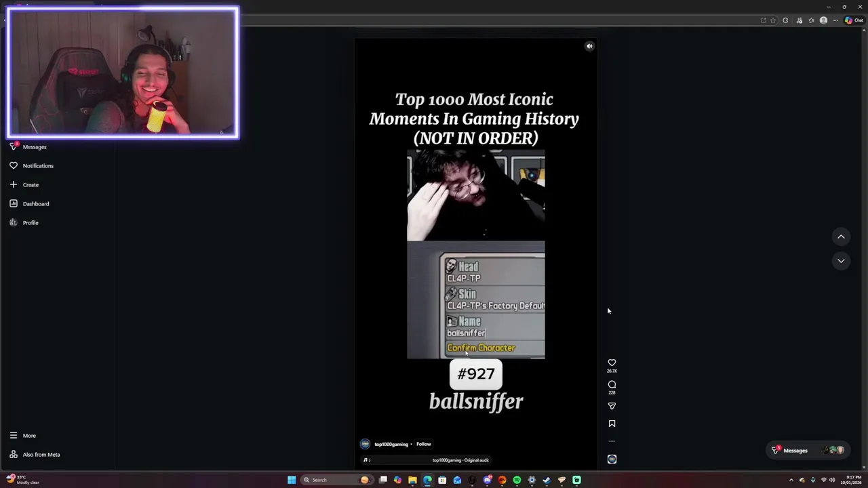Click the Create plus icon

14,184
